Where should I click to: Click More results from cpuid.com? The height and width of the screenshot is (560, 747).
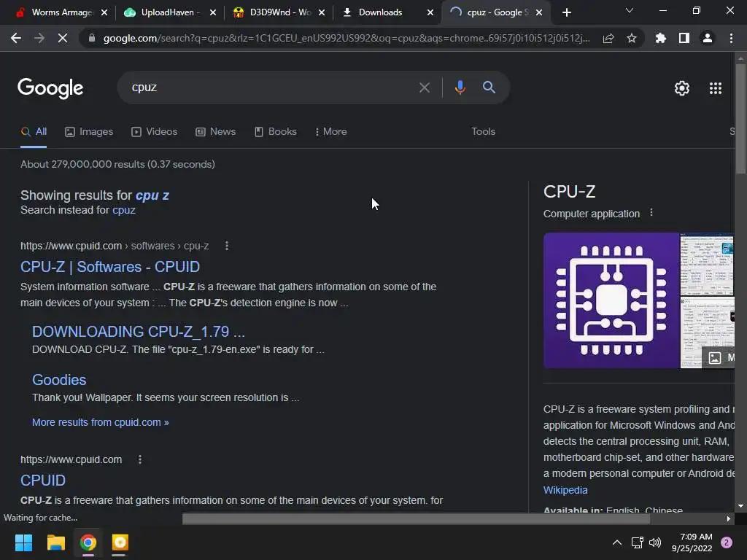click(x=100, y=422)
